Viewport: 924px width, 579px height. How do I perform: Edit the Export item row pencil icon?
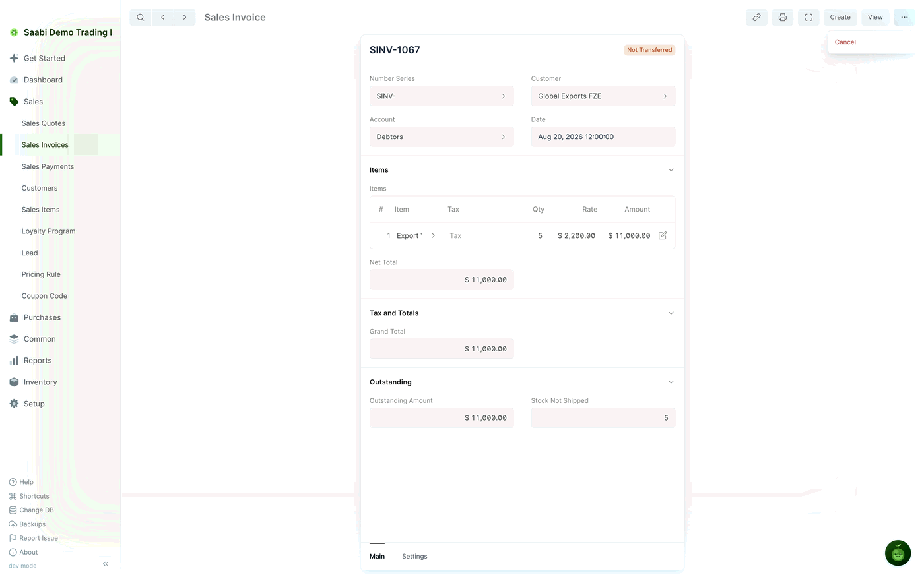tap(663, 235)
